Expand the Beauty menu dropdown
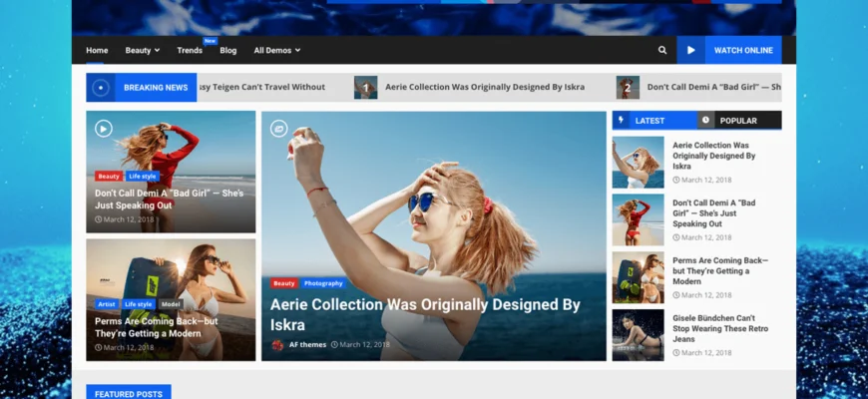This screenshot has width=868, height=399. point(142,50)
